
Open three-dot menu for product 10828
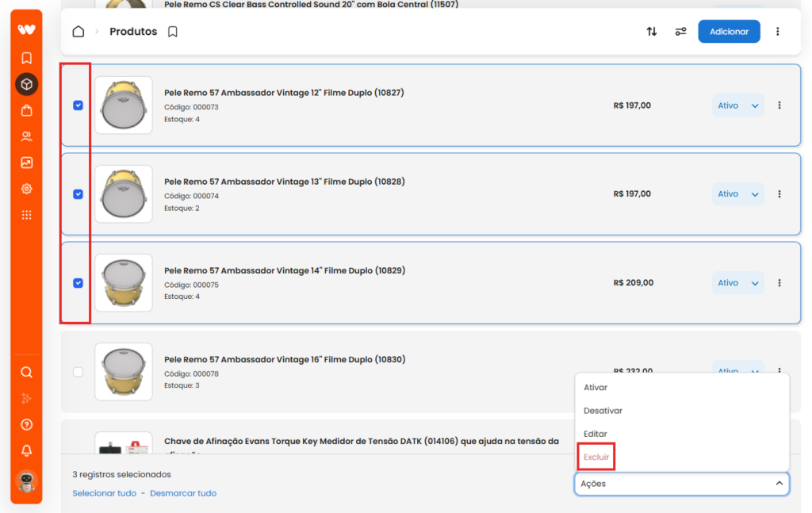pyautogui.click(x=779, y=194)
